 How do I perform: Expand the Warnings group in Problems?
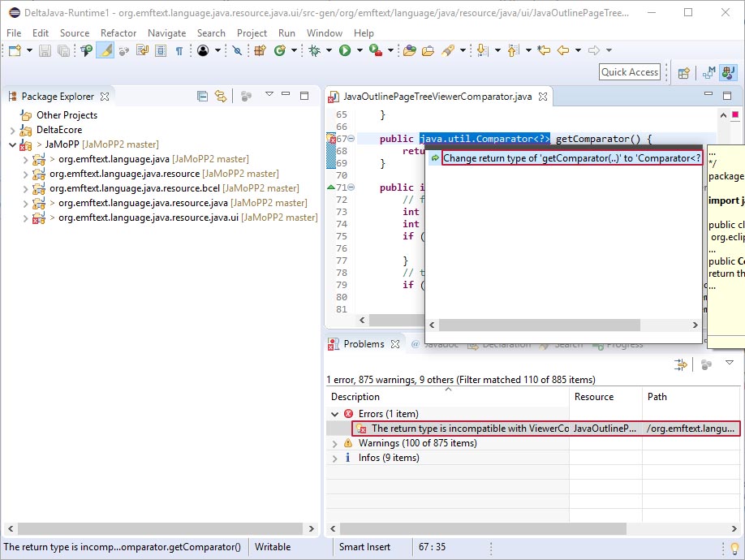coord(335,443)
